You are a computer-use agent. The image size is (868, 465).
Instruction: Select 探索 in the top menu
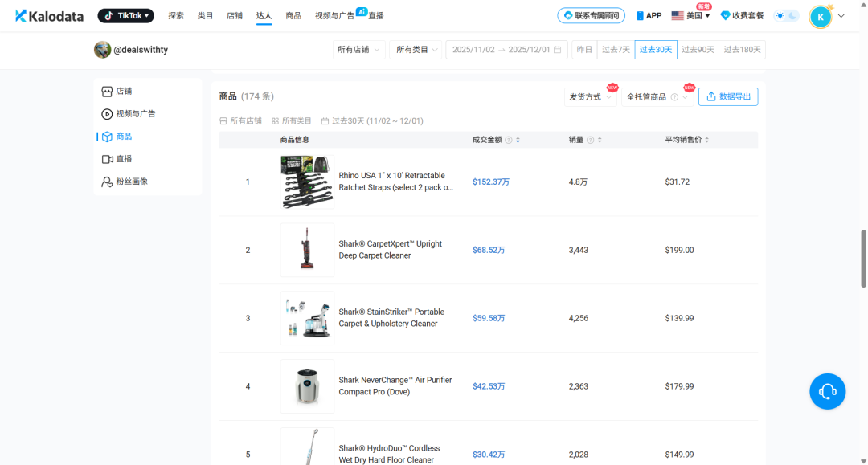176,14
